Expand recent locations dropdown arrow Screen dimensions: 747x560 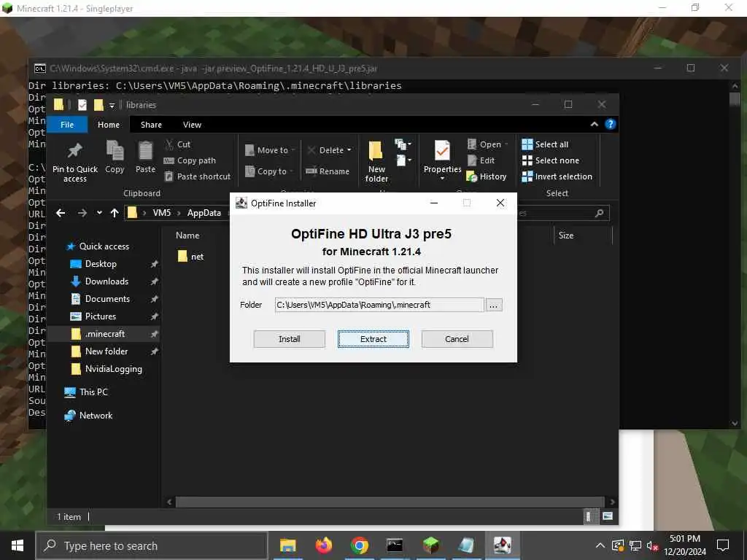pos(99,213)
